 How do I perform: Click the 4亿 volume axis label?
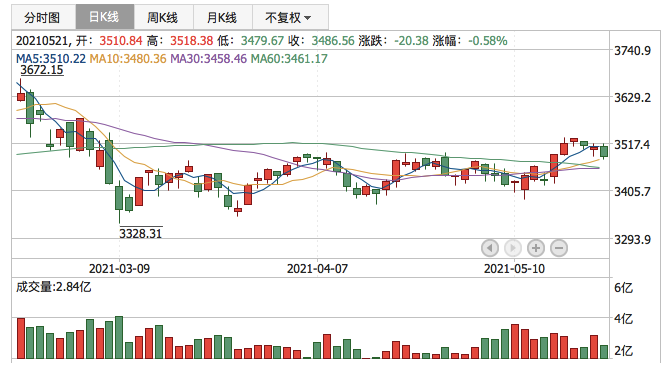[x=623, y=318]
